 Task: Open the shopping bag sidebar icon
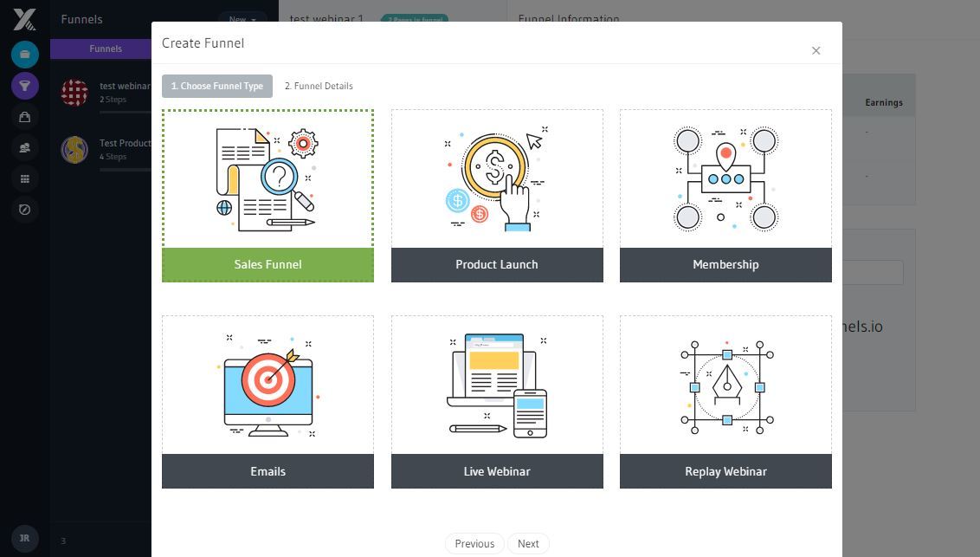[25, 117]
